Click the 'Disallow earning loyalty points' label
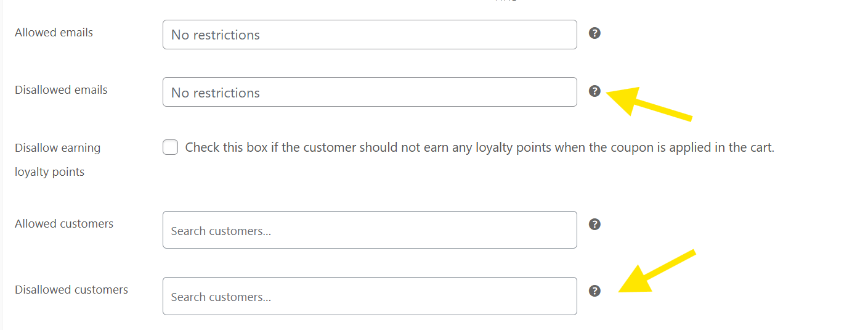The image size is (868, 330). pos(57,160)
